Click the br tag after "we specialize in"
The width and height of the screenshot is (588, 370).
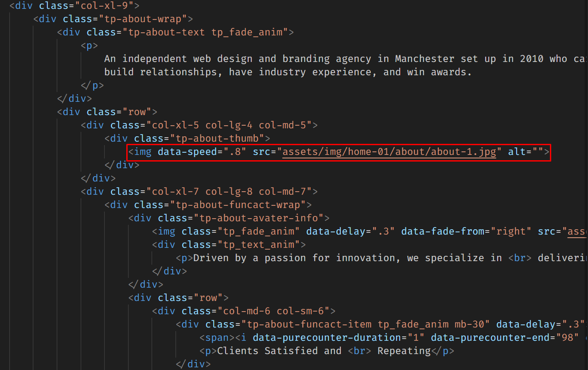[520, 258]
